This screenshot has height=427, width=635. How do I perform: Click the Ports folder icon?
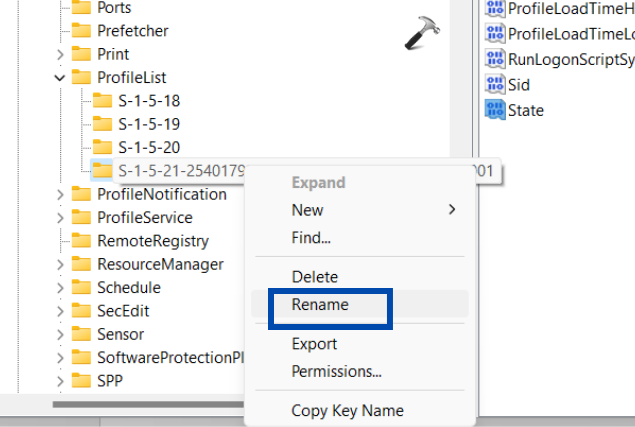pos(81,7)
